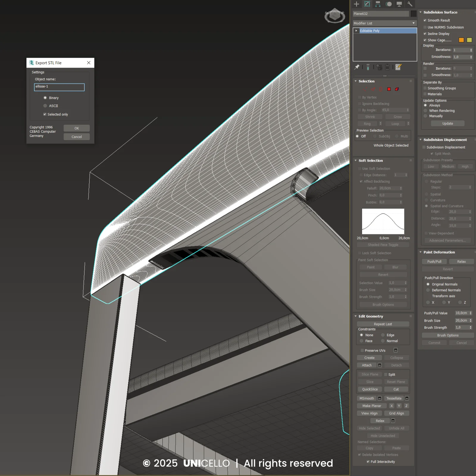The image size is (476, 476).
Task: Switch to the Hierarchy panel icon
Action: (x=378, y=4)
